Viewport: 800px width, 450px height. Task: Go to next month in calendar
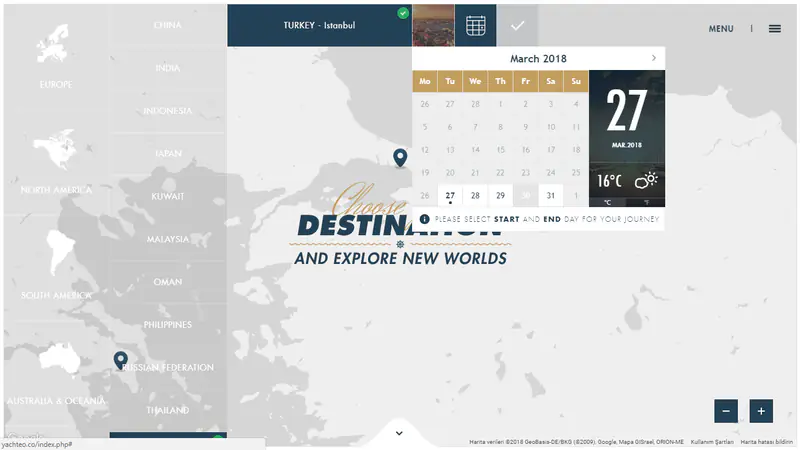[654, 58]
